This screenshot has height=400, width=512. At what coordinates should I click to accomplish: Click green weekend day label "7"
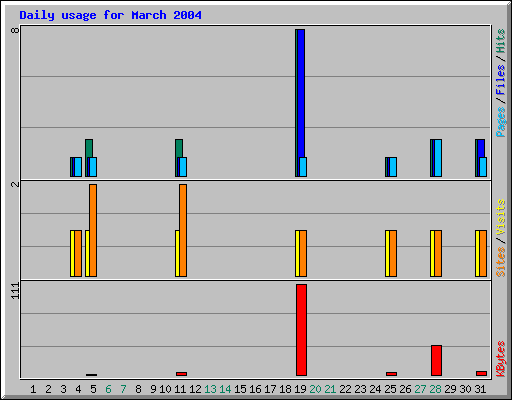click(x=123, y=389)
